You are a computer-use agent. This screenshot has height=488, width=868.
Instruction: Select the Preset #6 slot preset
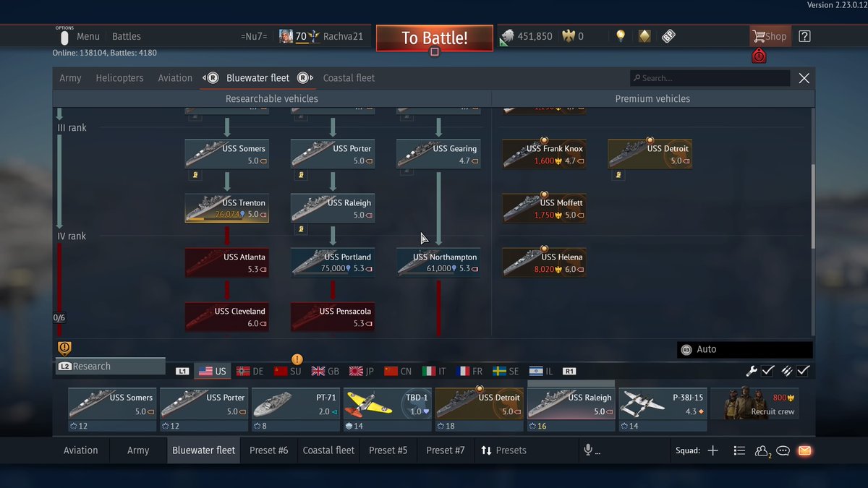(269, 450)
